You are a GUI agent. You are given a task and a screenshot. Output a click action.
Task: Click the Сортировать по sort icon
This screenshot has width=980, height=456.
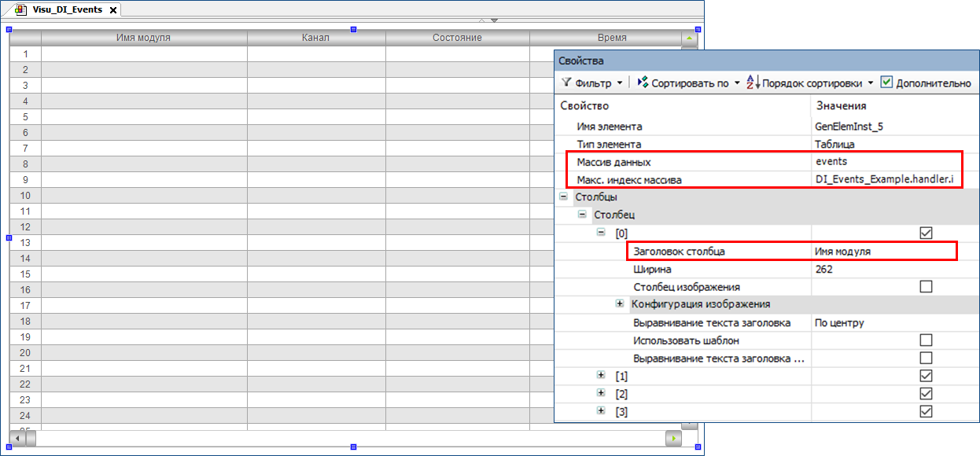click(x=643, y=83)
